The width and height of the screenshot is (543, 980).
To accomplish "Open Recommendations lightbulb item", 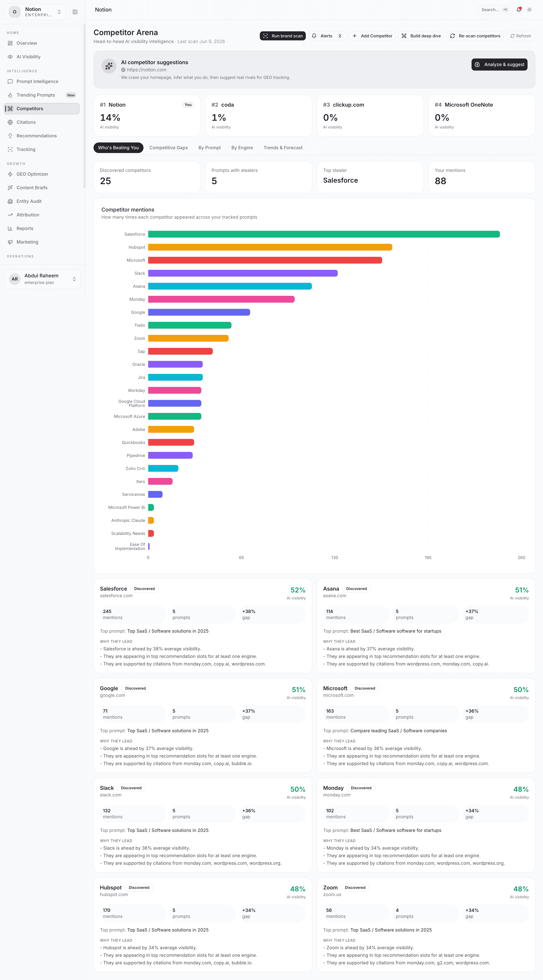I will [x=42, y=136].
